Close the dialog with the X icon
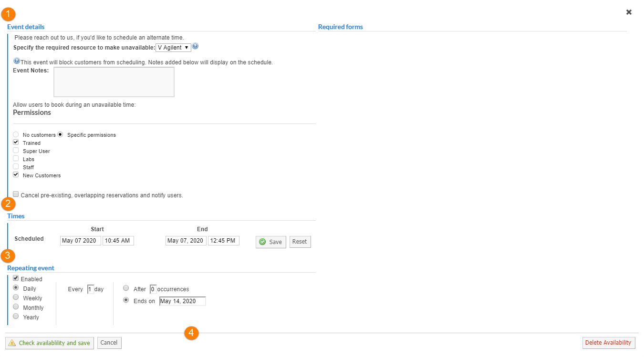 click(x=629, y=12)
